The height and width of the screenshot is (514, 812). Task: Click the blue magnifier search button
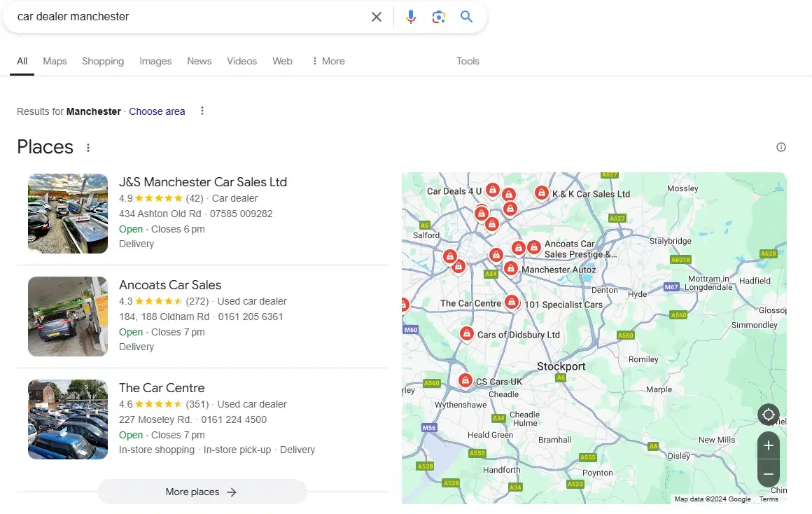click(x=467, y=17)
